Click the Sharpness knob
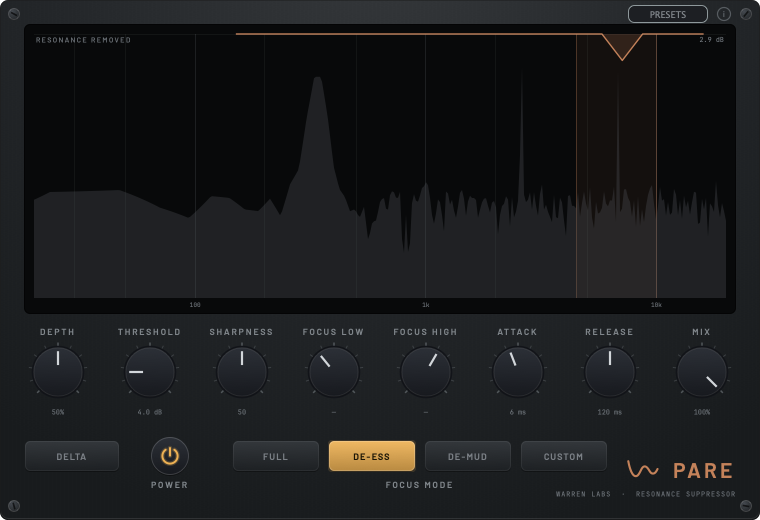The width and height of the screenshot is (760, 520). (x=242, y=372)
